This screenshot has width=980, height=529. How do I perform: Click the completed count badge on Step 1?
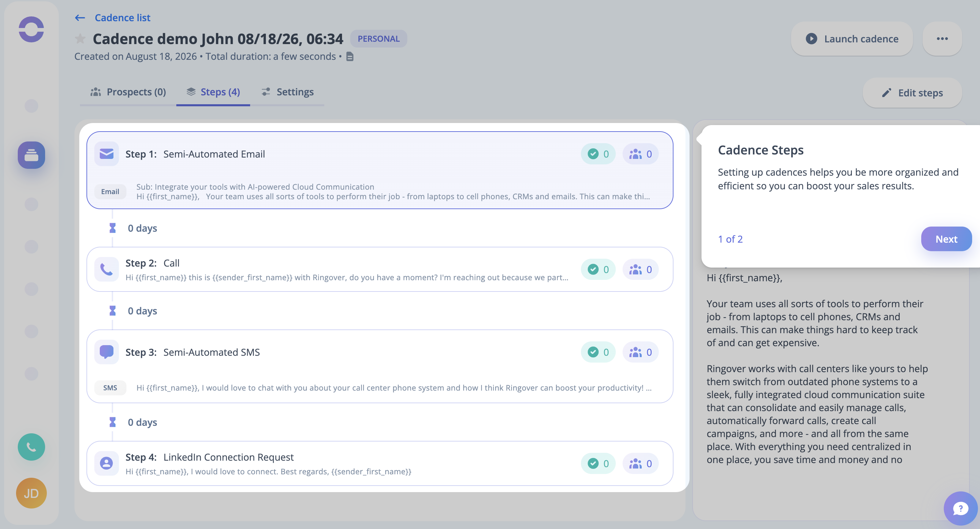pyautogui.click(x=598, y=154)
